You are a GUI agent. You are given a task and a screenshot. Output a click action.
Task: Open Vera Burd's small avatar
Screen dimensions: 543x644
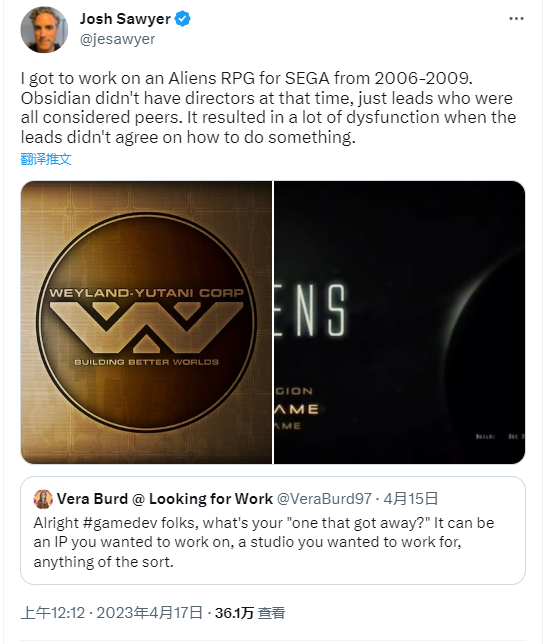tap(43, 499)
